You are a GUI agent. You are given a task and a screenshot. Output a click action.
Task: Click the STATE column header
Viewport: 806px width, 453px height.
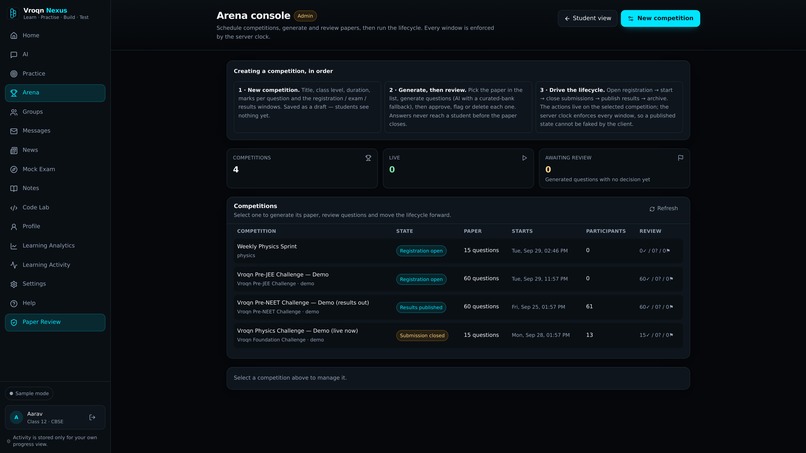[x=405, y=231]
